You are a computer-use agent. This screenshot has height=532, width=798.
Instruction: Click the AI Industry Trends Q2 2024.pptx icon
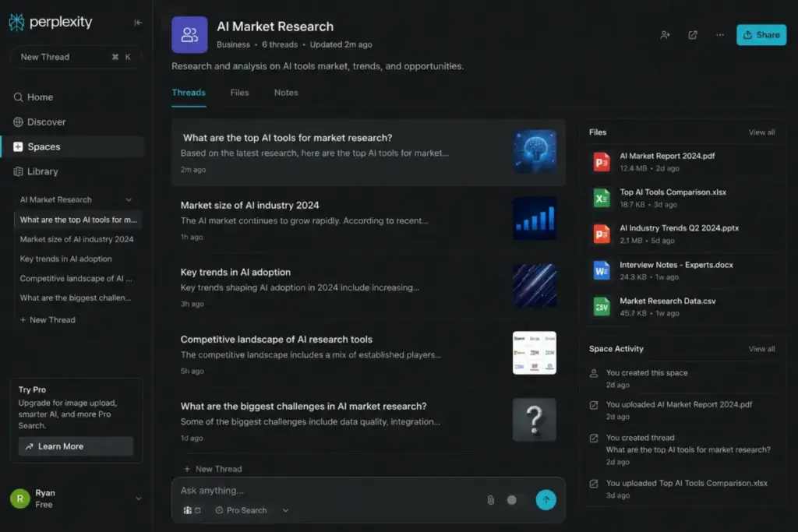[602, 234]
